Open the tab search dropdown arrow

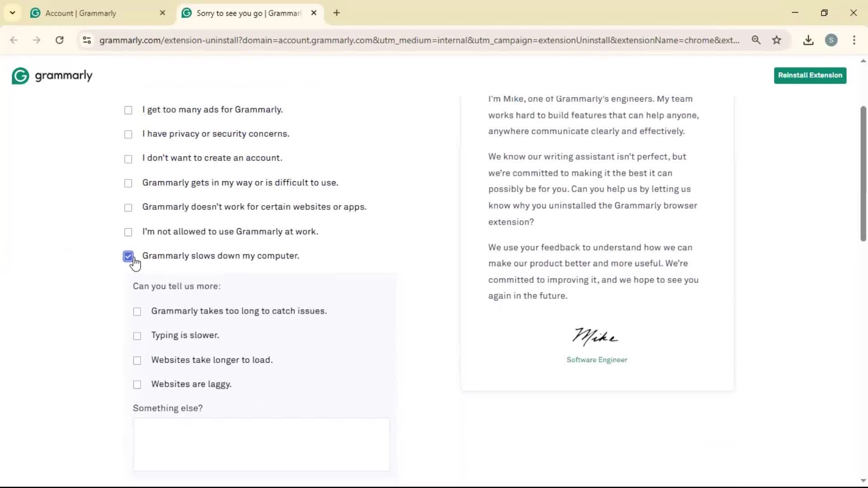[12, 13]
